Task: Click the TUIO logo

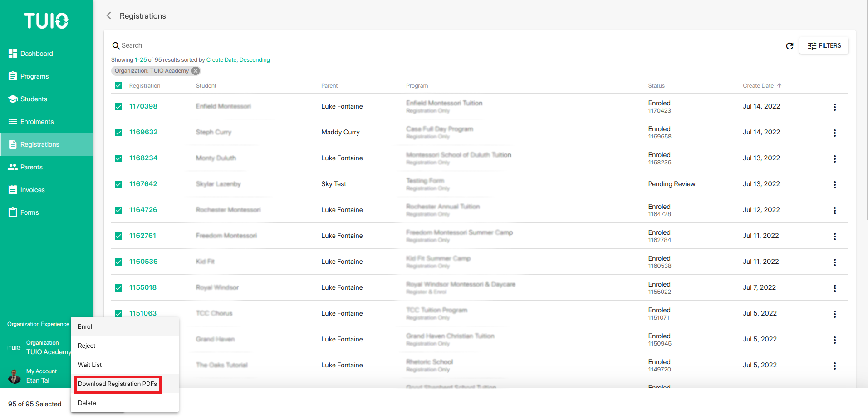Action: 46,21
